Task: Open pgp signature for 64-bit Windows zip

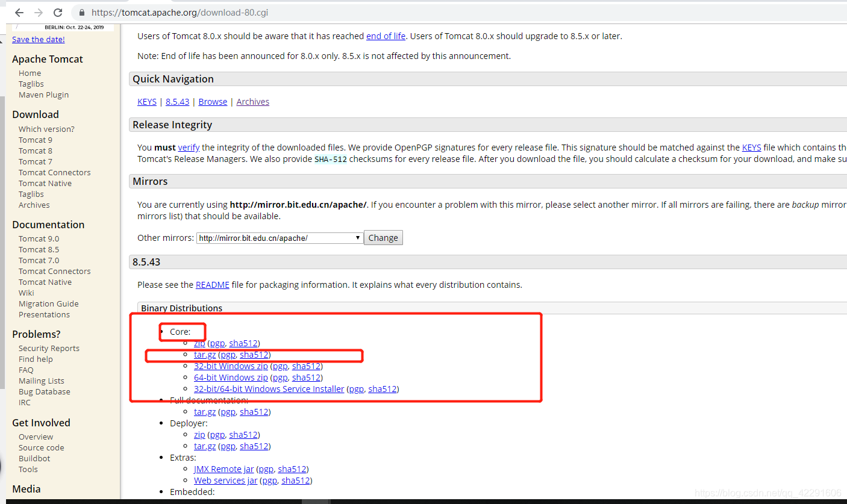Action: tap(280, 378)
